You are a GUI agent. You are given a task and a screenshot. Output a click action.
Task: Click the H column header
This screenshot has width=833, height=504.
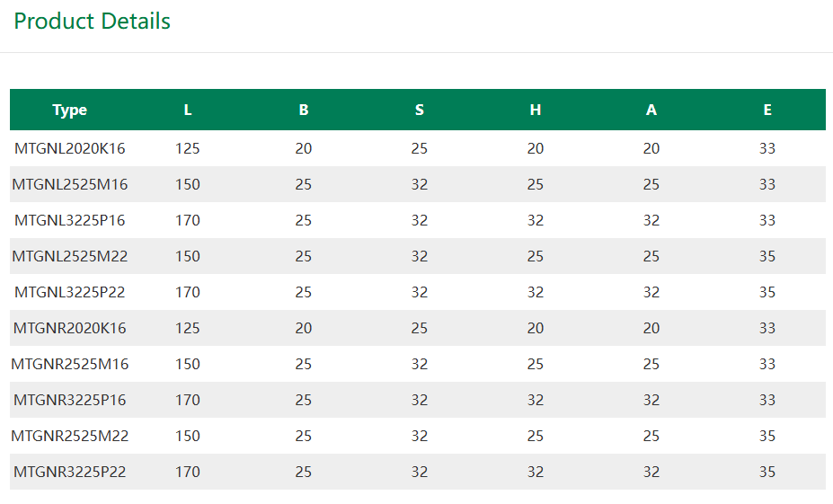[535, 110]
